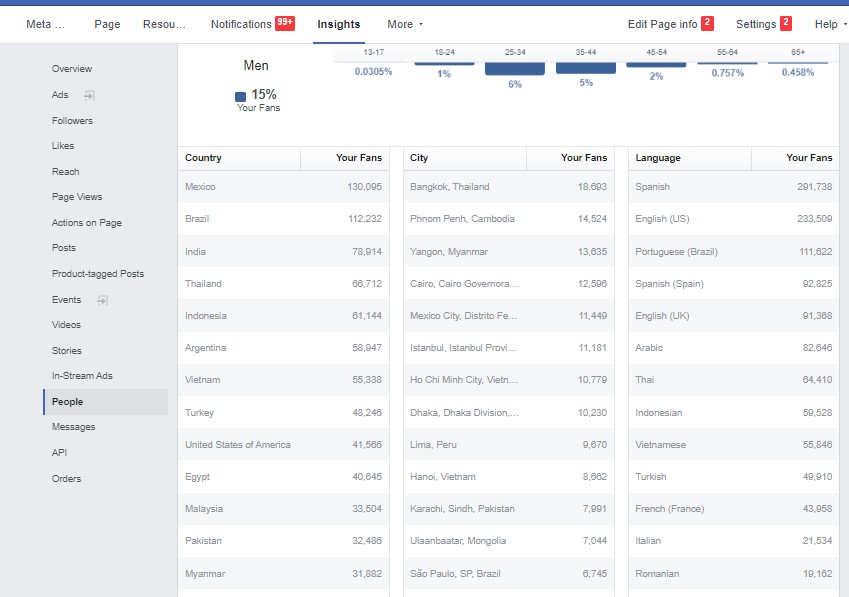Click the 99+ Notifications badge
Screen dimensions: 849x597
coord(285,23)
